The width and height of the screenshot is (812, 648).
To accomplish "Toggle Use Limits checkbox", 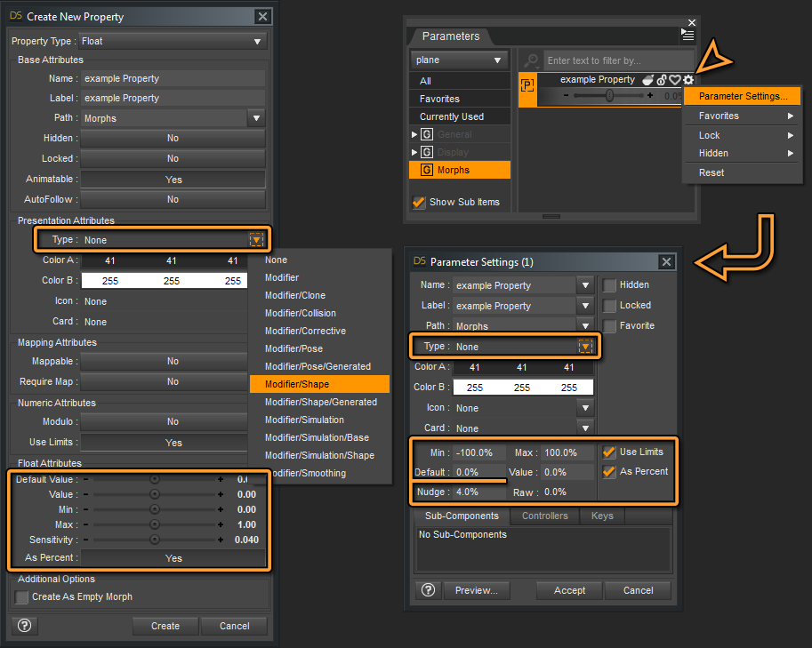I will click(609, 452).
